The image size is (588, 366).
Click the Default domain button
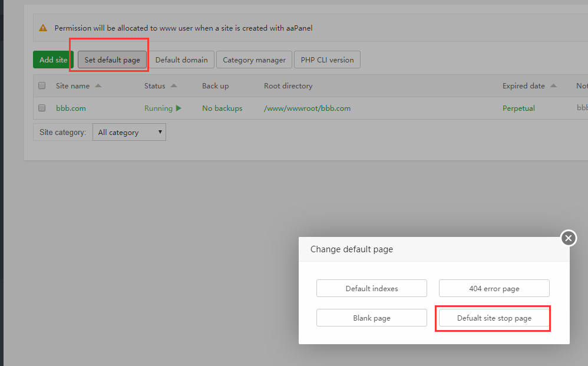181,60
